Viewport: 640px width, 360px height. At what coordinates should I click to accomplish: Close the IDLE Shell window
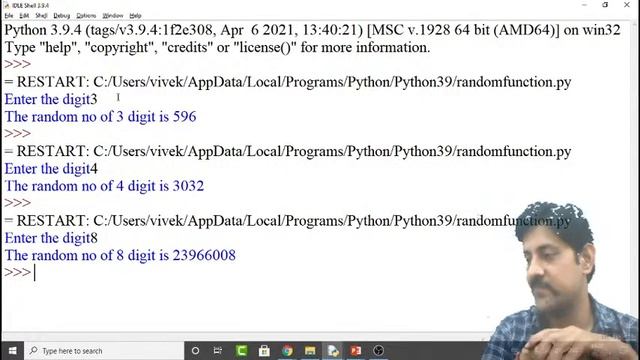(627, 5)
